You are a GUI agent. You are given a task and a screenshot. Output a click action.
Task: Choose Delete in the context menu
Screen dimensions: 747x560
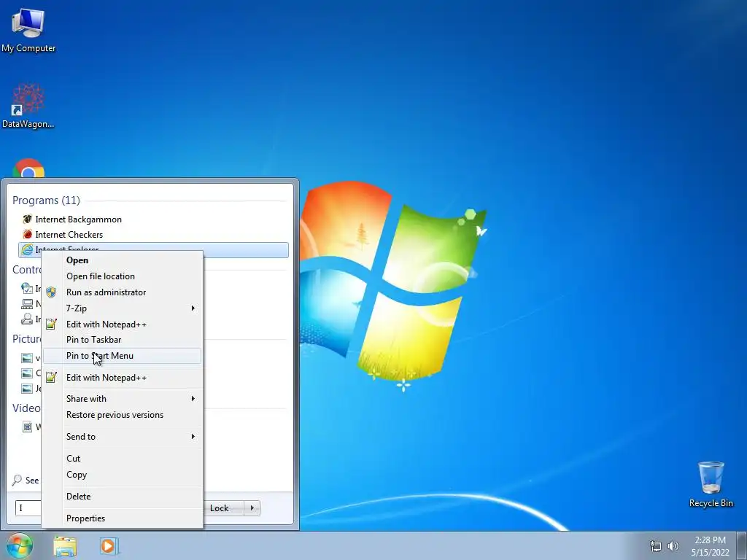pos(122,496)
